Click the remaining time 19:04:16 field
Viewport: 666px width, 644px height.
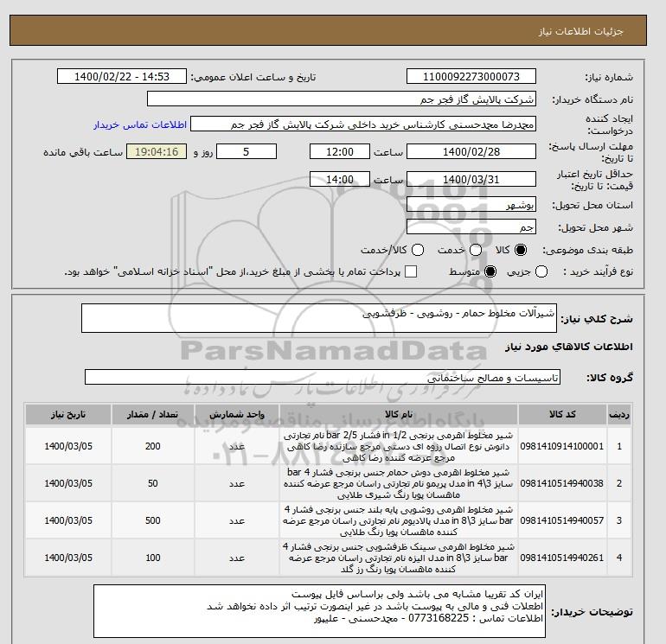157,151
